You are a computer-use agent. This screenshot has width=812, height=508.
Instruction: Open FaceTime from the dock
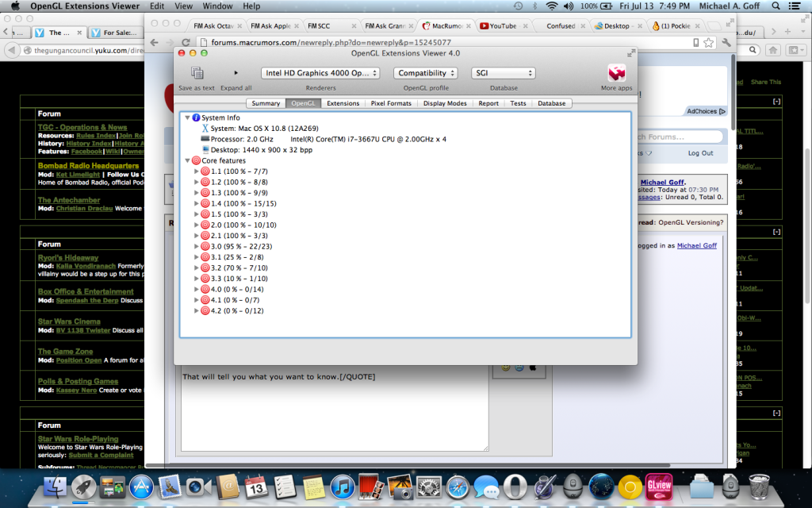pyautogui.click(x=198, y=487)
